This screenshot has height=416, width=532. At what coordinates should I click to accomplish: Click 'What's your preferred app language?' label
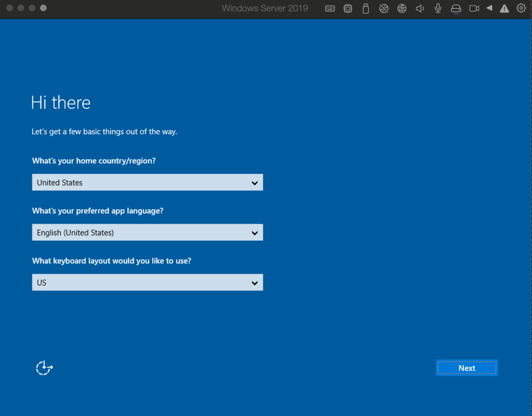98,211
